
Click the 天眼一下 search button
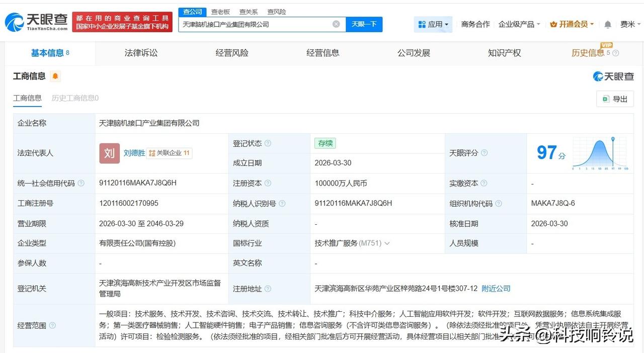(x=364, y=24)
